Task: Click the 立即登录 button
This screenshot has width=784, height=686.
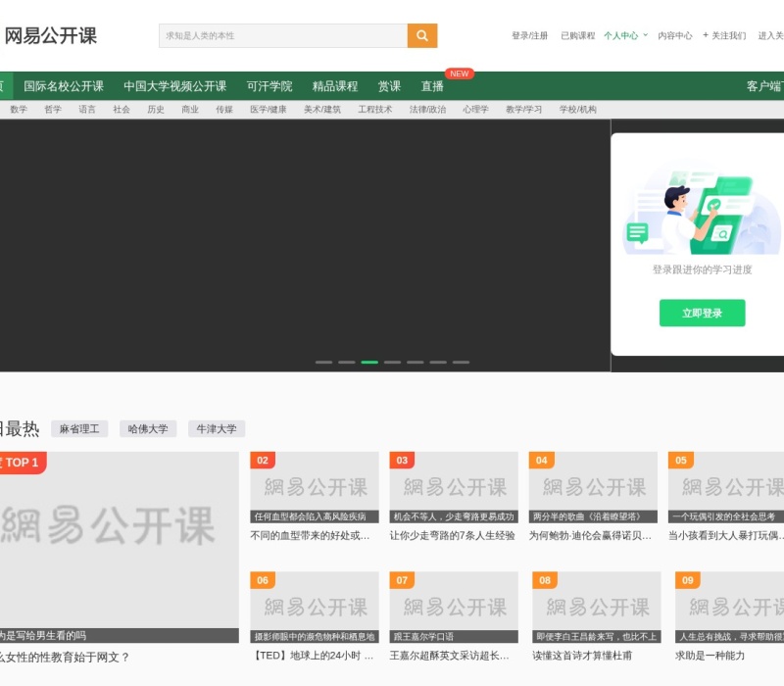Action: [702, 313]
